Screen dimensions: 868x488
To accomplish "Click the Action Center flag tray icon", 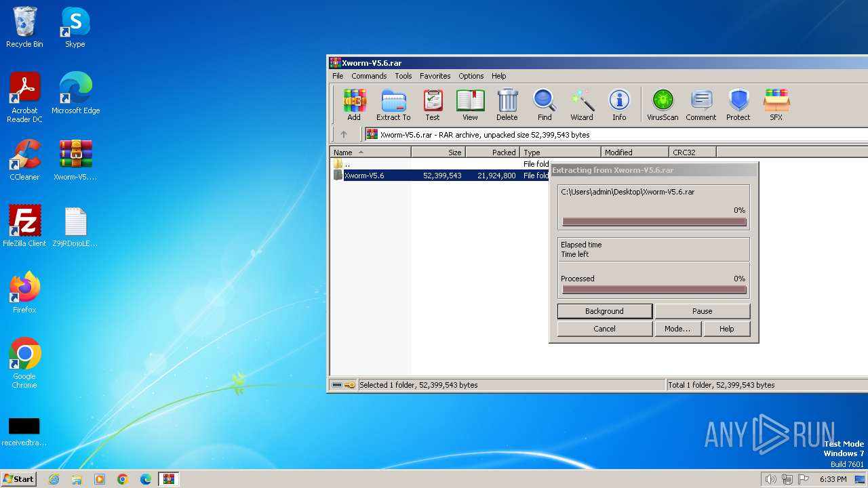I will tap(804, 479).
